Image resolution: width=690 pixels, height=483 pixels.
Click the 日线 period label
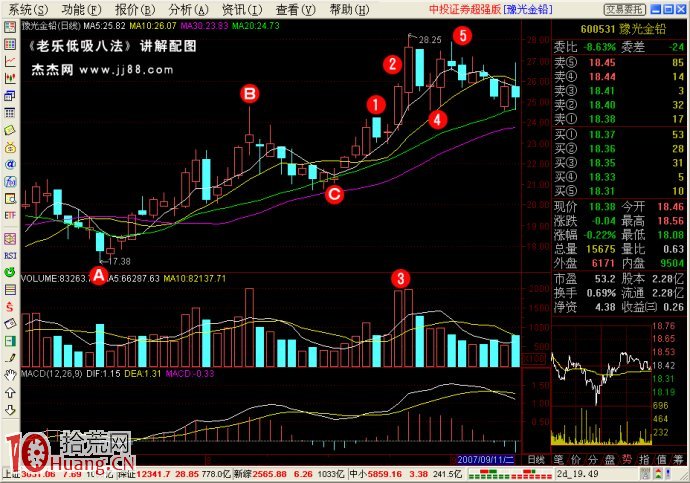click(536, 460)
